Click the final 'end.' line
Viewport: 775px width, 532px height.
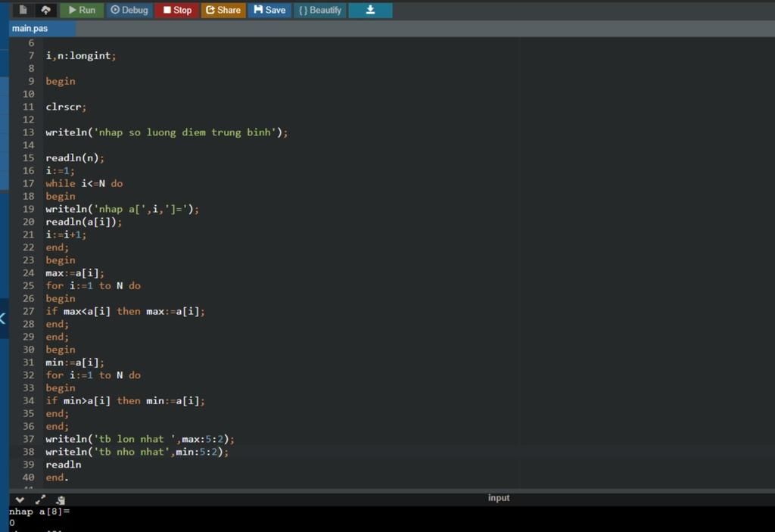point(57,478)
